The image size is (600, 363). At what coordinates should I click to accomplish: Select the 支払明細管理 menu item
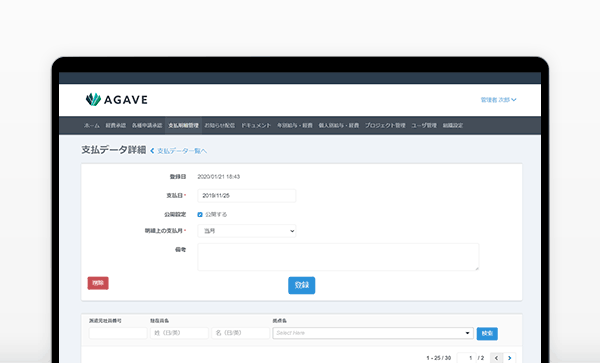coord(183,125)
